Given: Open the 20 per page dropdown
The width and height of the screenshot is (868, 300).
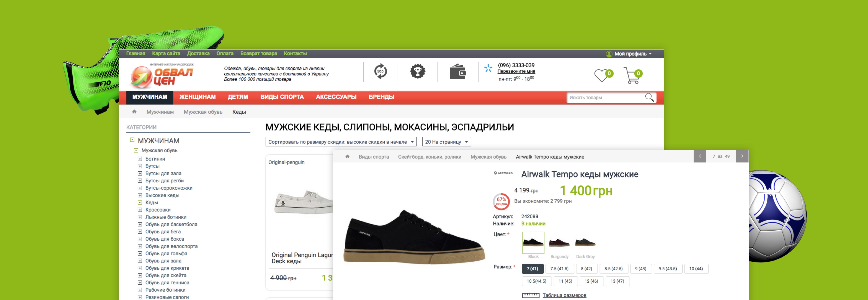Looking at the screenshot, I should pos(446,142).
